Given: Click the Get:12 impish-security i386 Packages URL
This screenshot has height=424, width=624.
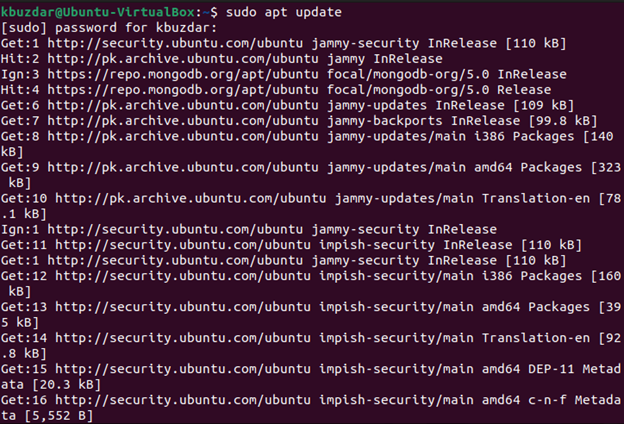Looking at the screenshot, I should 183,276.
